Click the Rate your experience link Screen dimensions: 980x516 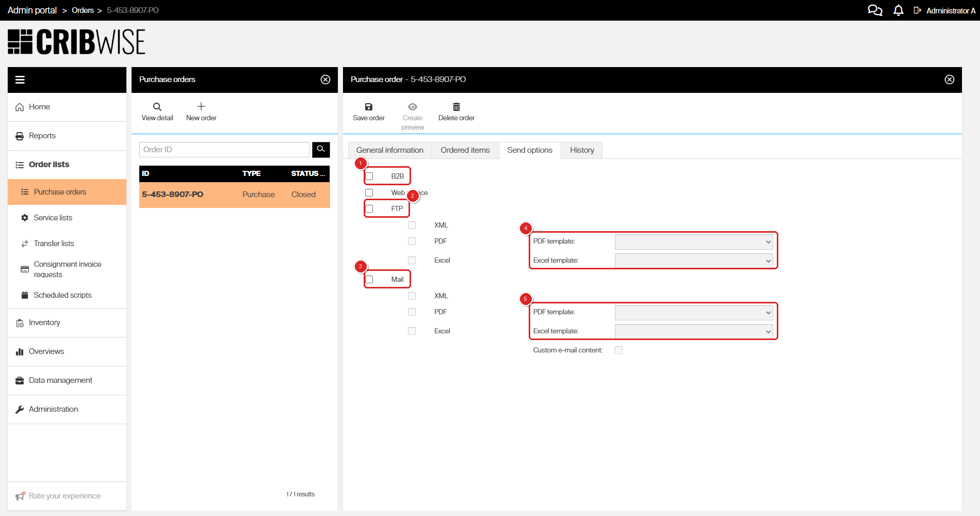64,496
